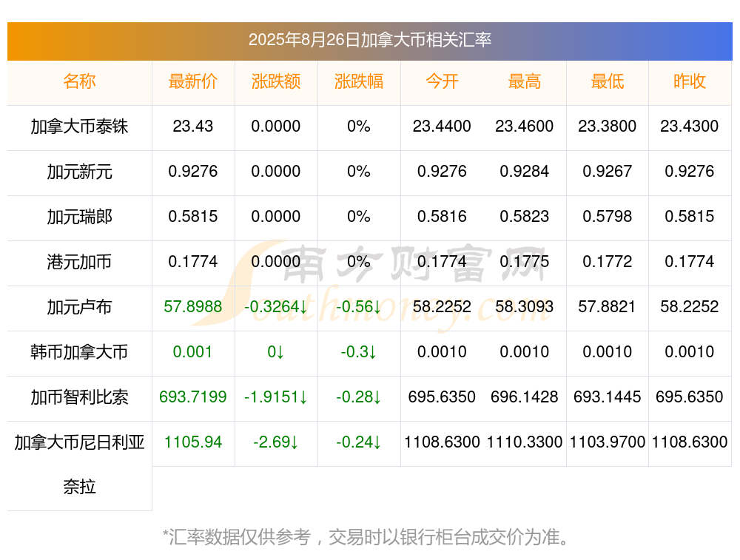Click the high value 0.1775
The width and height of the screenshot is (740, 560).
click(525, 261)
